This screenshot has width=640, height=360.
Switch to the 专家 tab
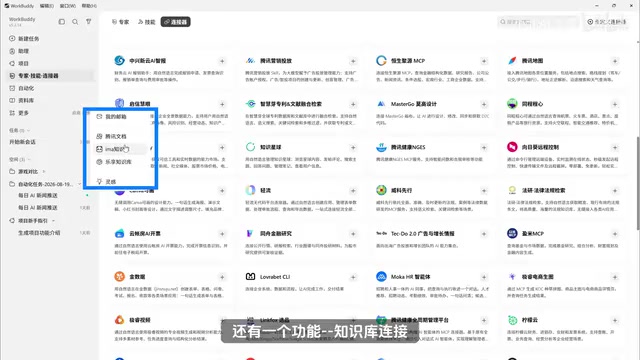point(120,22)
